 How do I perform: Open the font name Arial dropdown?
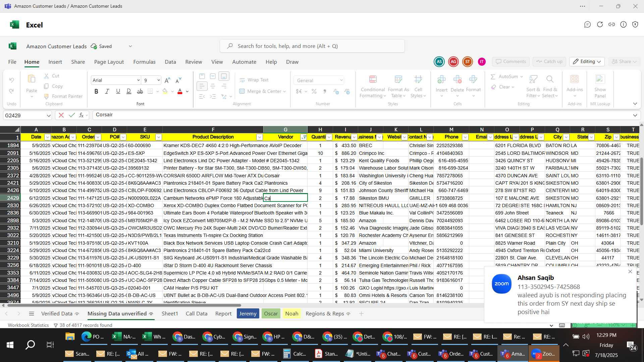pos(138,80)
